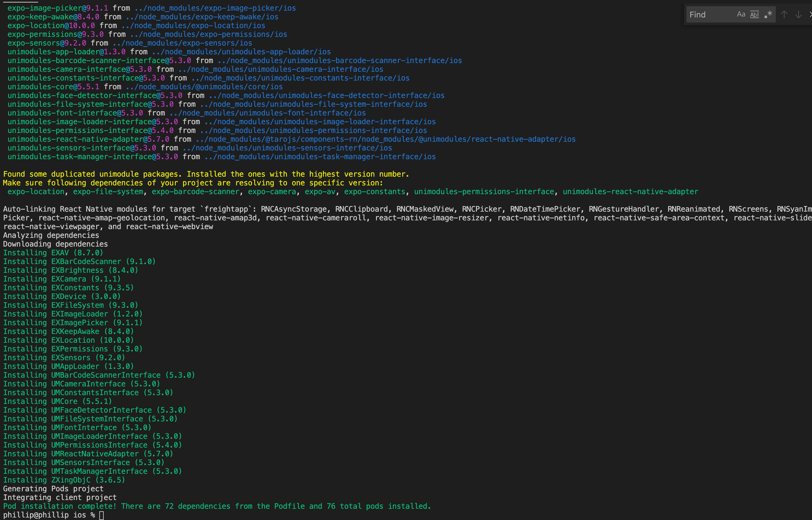The image size is (812, 520).
Task: Toggle Match Whole Word option
Action: coord(754,15)
